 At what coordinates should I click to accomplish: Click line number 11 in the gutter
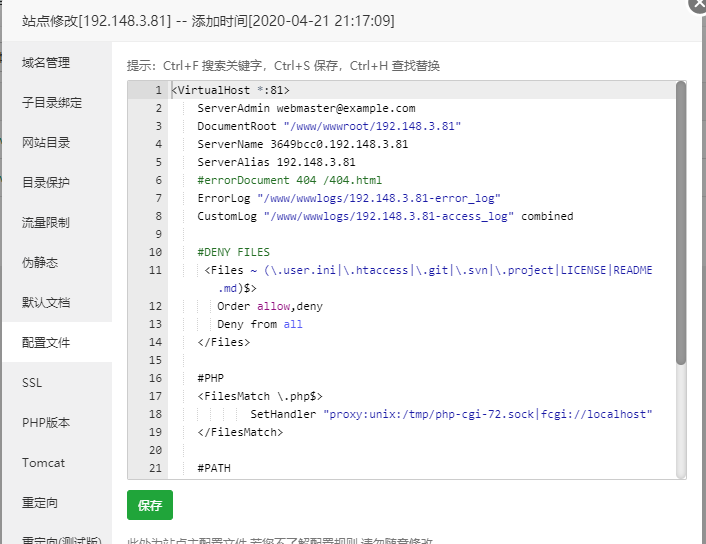[x=154, y=270]
